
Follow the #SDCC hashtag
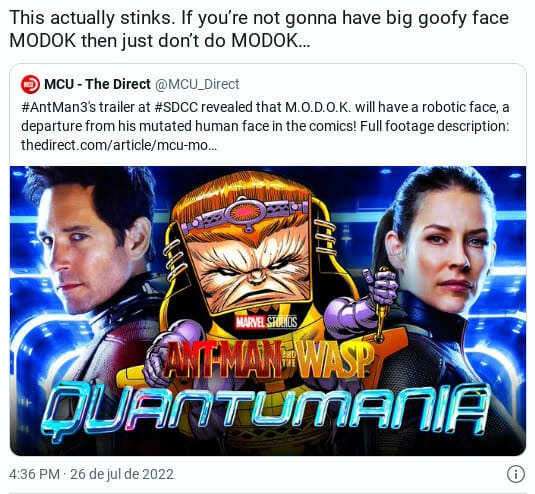[x=176, y=107]
